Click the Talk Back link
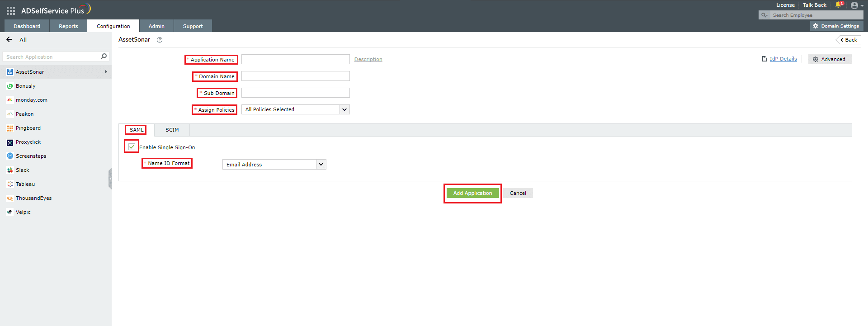Image resolution: width=868 pixels, height=326 pixels. (x=815, y=5)
